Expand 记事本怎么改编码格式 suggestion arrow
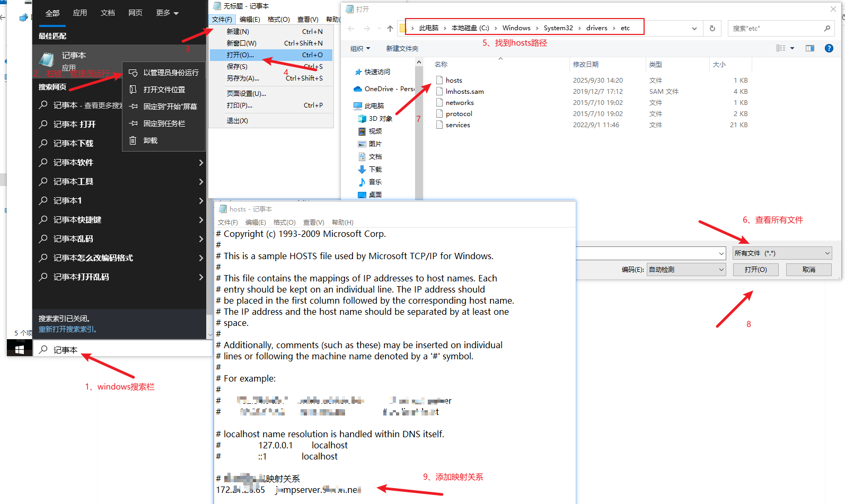Image resolution: width=845 pixels, height=504 pixels. point(201,258)
